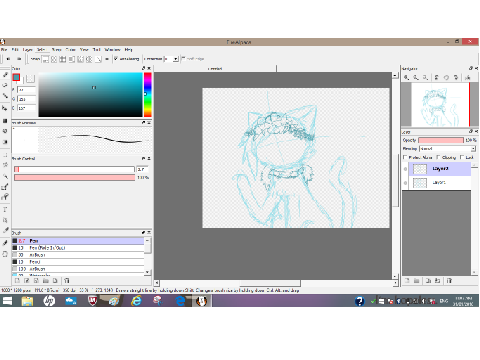This screenshot has width=480, height=360.
Task: Open the File menu
Action: tap(4, 50)
